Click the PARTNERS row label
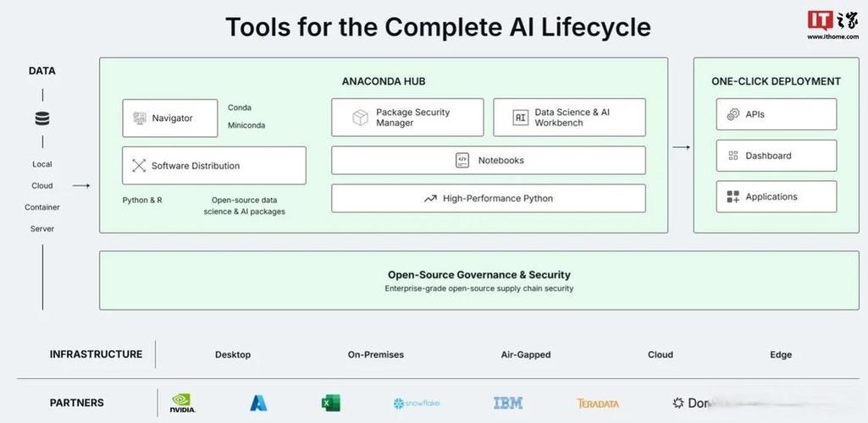 [76, 403]
